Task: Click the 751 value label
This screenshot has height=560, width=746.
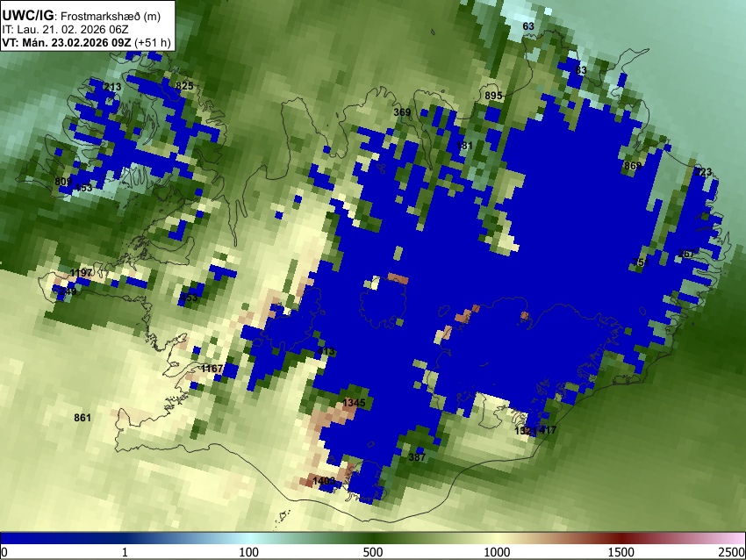Action: coord(641,262)
